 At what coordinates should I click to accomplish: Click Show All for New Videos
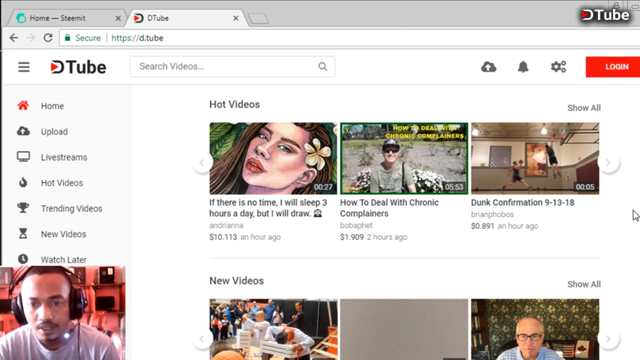coord(584,284)
